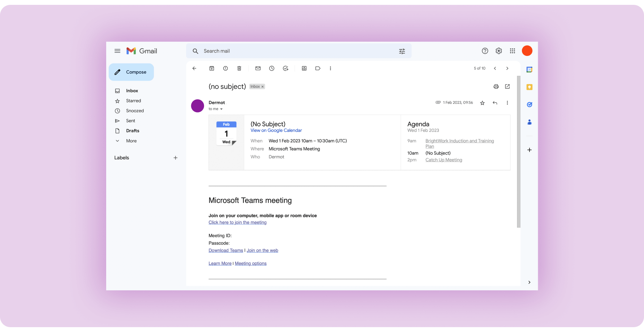Click Dermot's purple avatar
This screenshot has height=332, width=644.
coord(197,106)
